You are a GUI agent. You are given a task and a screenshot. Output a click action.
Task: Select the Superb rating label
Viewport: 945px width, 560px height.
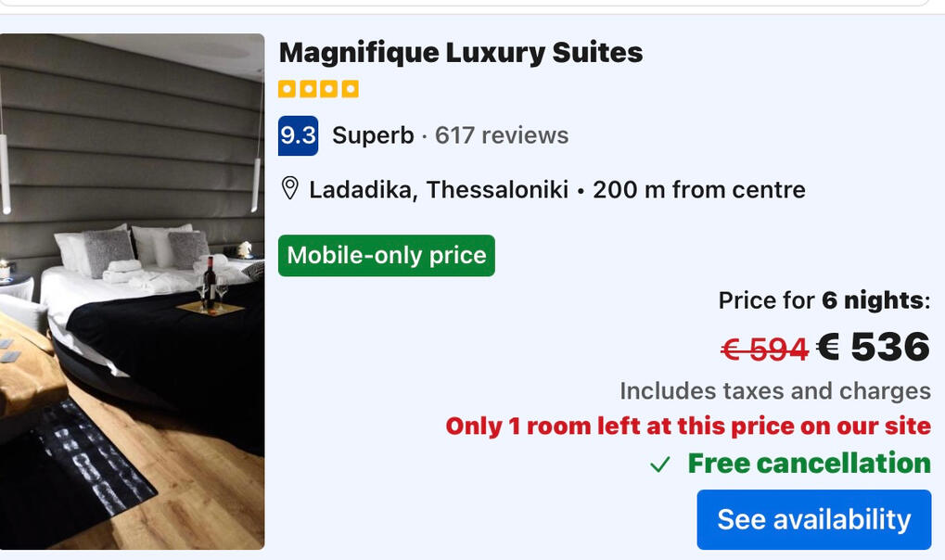pyautogui.click(x=373, y=135)
